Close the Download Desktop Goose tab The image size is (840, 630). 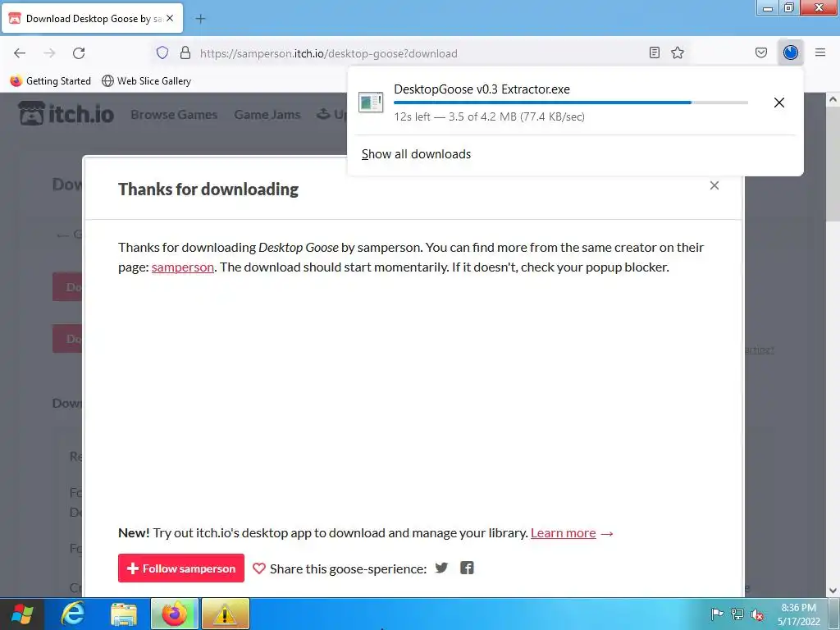pyautogui.click(x=170, y=18)
